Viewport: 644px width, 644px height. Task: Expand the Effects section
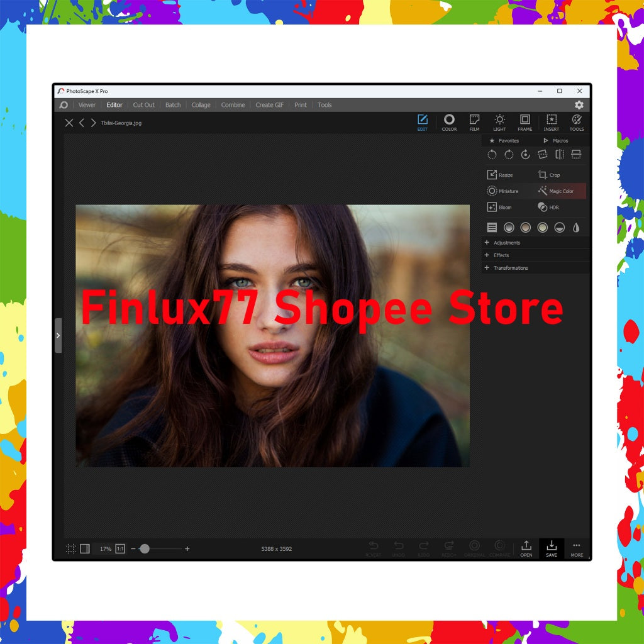pyautogui.click(x=501, y=255)
